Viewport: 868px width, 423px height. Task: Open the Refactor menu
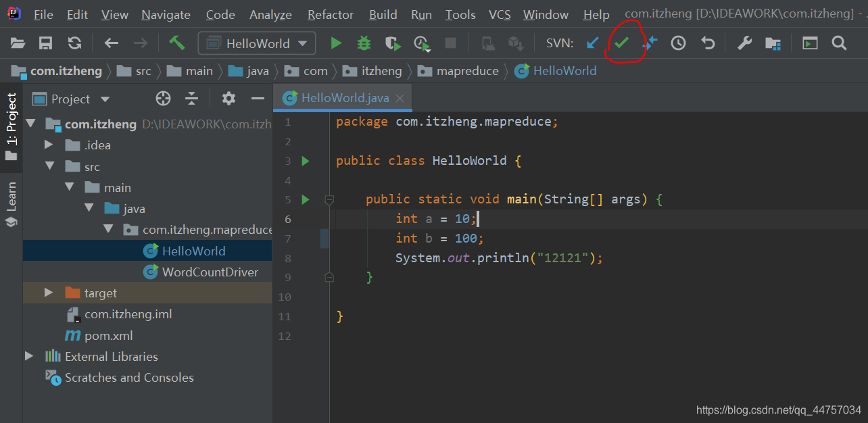tap(330, 14)
